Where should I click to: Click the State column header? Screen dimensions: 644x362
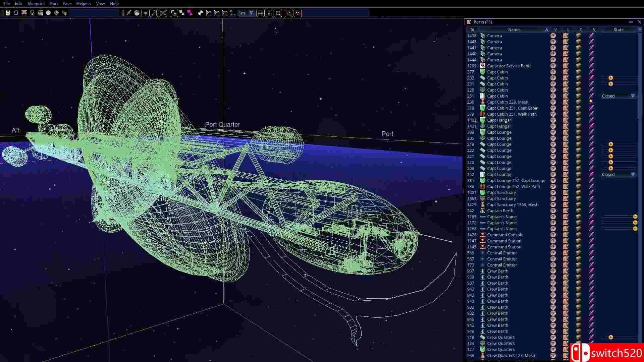tap(619, 30)
